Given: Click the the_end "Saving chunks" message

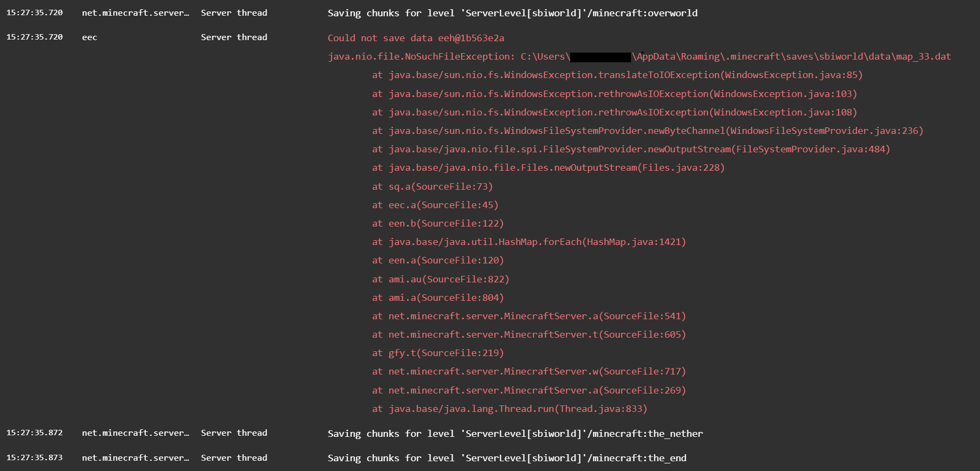Looking at the screenshot, I should click(x=507, y=458).
